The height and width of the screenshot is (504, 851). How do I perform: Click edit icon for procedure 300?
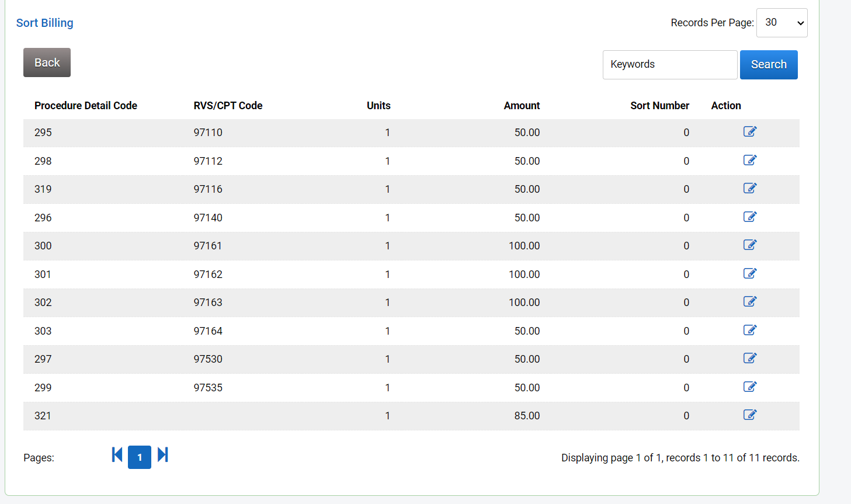pyautogui.click(x=749, y=245)
